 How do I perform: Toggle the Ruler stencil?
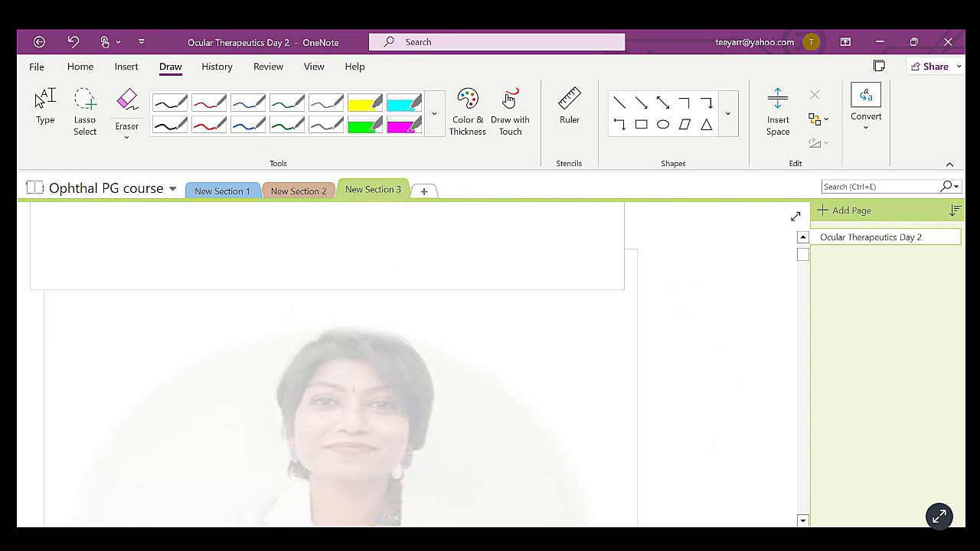[x=569, y=106]
